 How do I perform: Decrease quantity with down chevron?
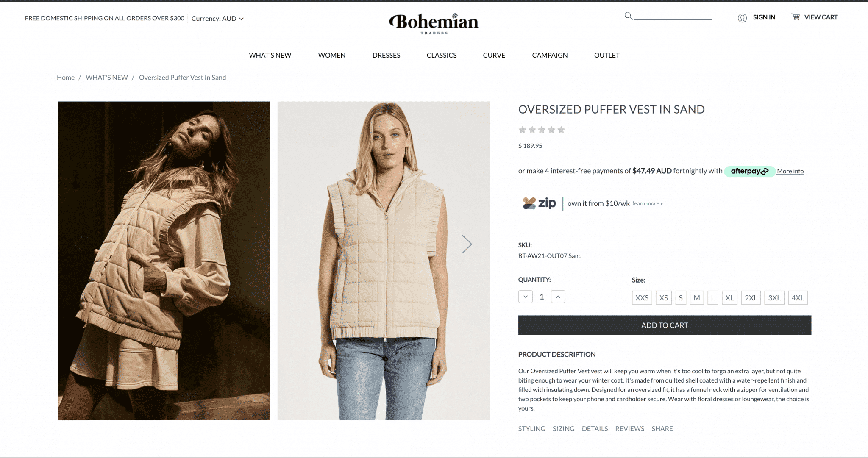pos(526,297)
